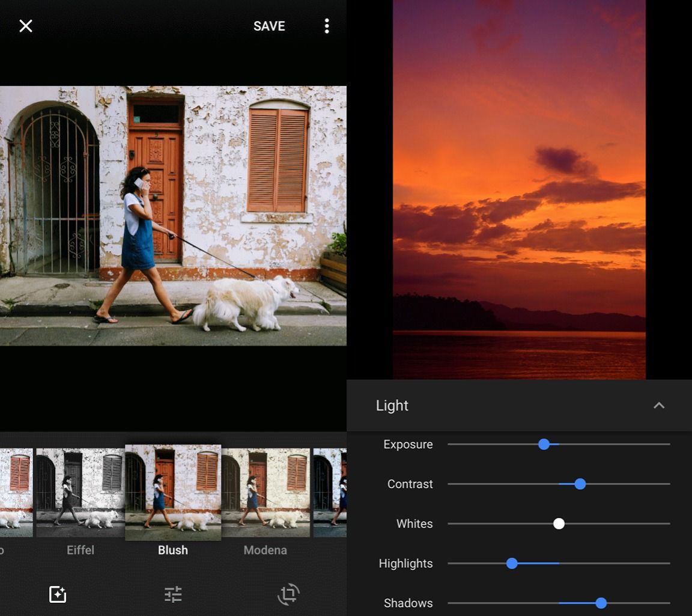The width and height of the screenshot is (692, 616).
Task: Click the Light section header label
Action: (x=392, y=406)
